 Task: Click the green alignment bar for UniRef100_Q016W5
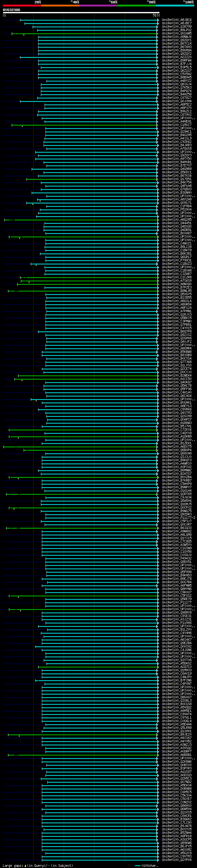click(85, 33)
